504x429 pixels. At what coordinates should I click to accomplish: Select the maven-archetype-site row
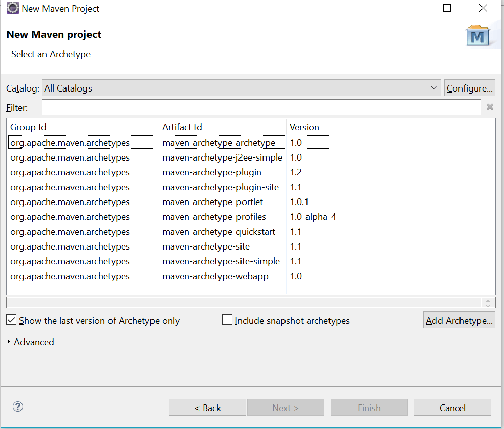point(173,246)
